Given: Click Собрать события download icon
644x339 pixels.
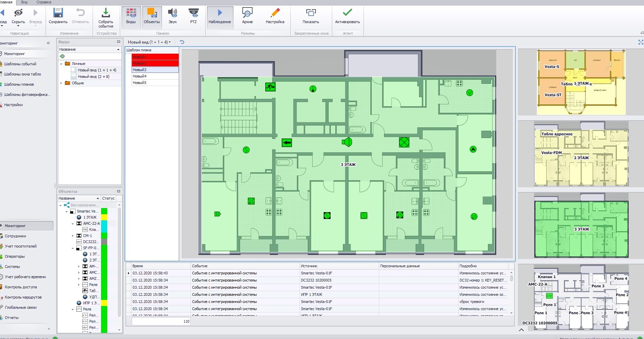Looking at the screenshot, I should (x=106, y=13).
